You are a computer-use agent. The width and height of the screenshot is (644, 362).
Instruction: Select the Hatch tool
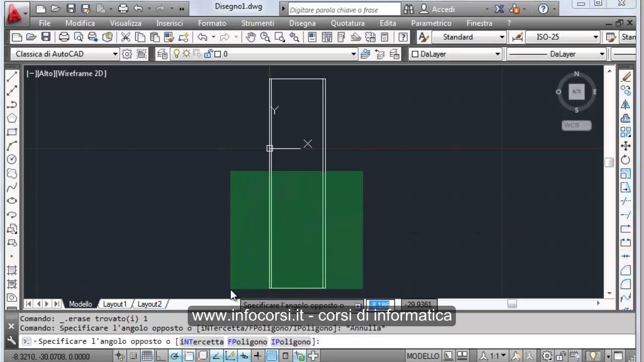tap(12, 270)
